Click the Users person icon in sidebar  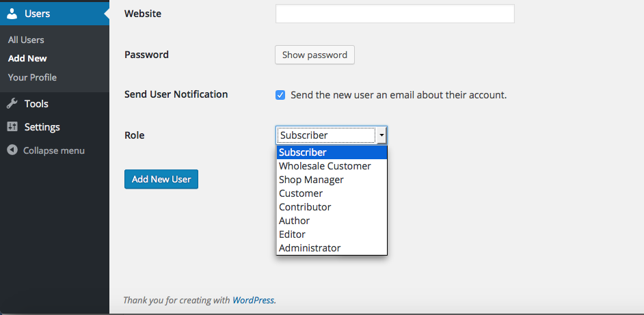coord(12,14)
